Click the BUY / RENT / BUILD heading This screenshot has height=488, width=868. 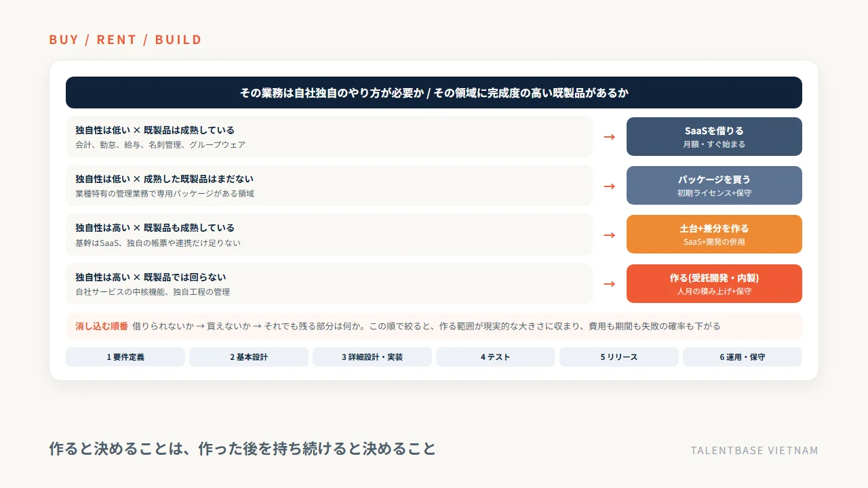pyautogui.click(x=125, y=39)
